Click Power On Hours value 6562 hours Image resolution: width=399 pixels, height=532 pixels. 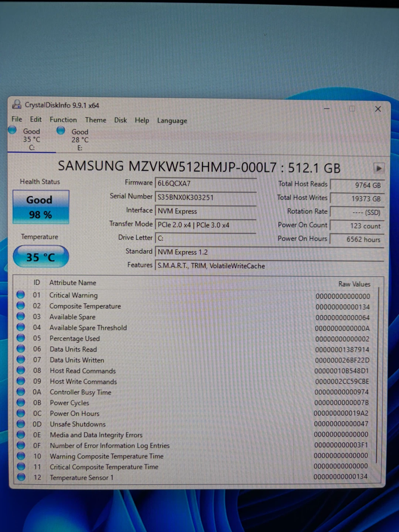pyautogui.click(x=357, y=239)
